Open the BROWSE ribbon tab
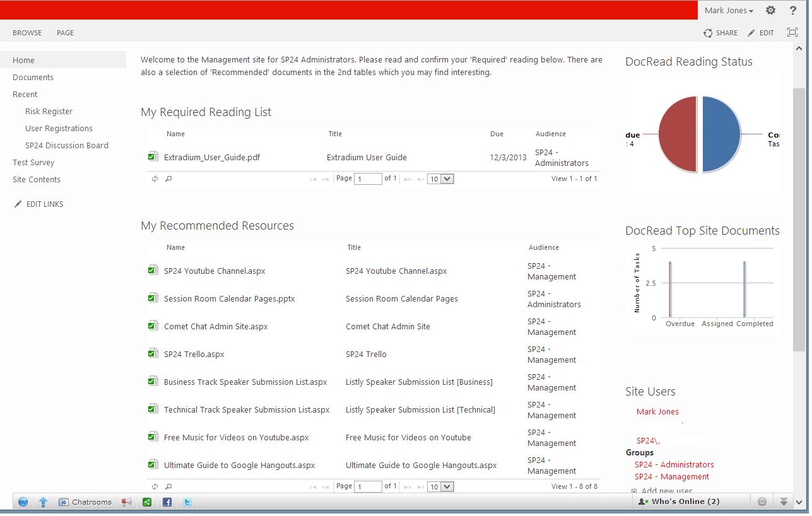The image size is (812, 516). 27,33
